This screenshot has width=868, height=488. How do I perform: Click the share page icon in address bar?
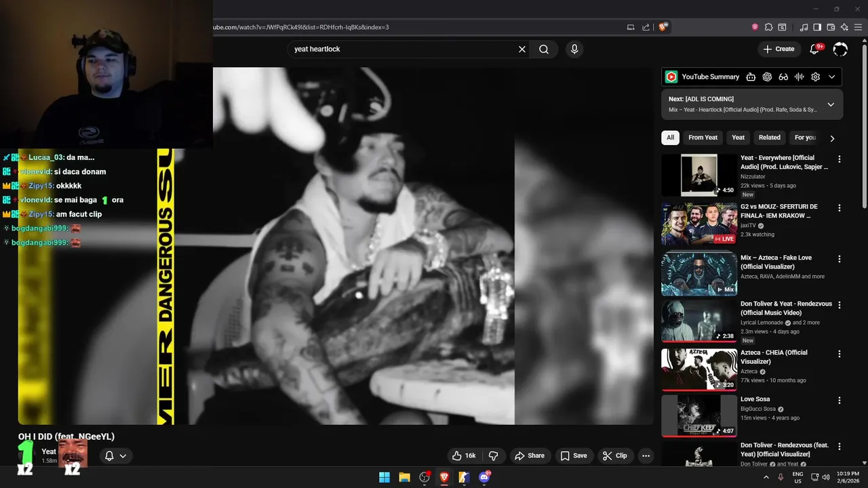[646, 27]
